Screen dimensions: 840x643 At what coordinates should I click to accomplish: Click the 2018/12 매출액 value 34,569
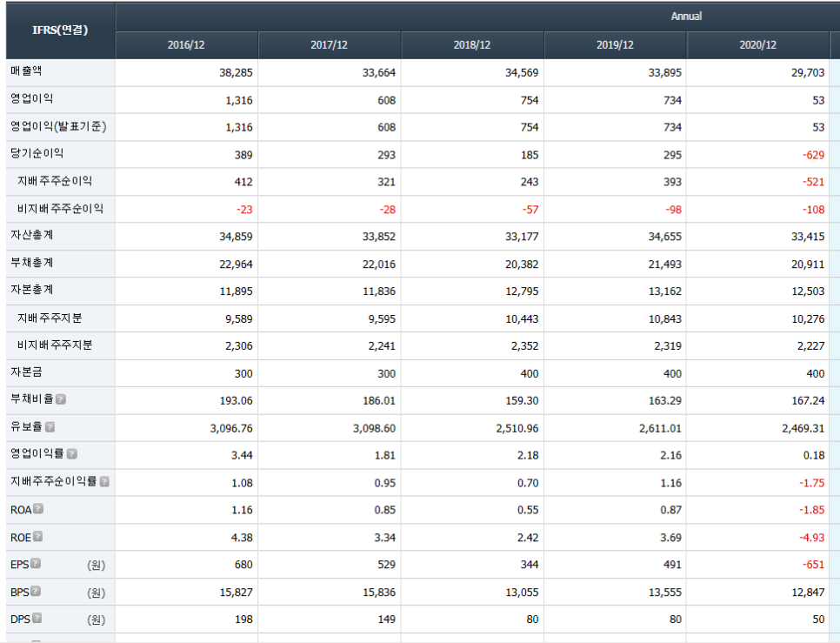point(522,73)
